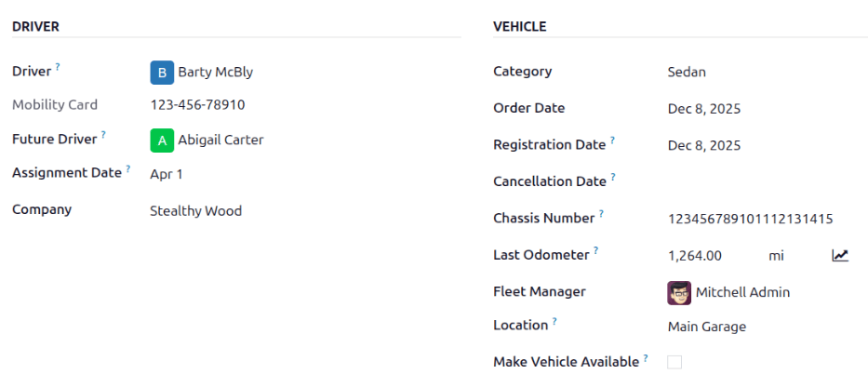Click the empty Cancellation Date field
Viewport: 868px width, 388px height.
[744, 181]
